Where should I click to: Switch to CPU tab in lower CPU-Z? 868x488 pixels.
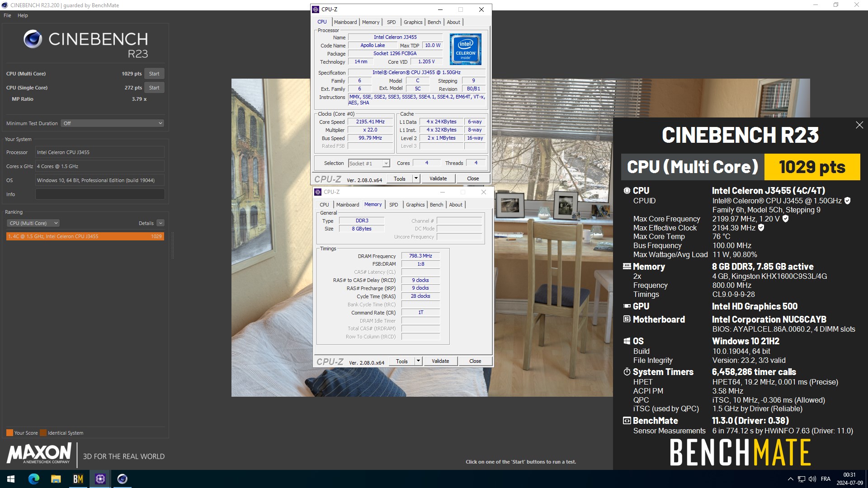click(x=325, y=205)
